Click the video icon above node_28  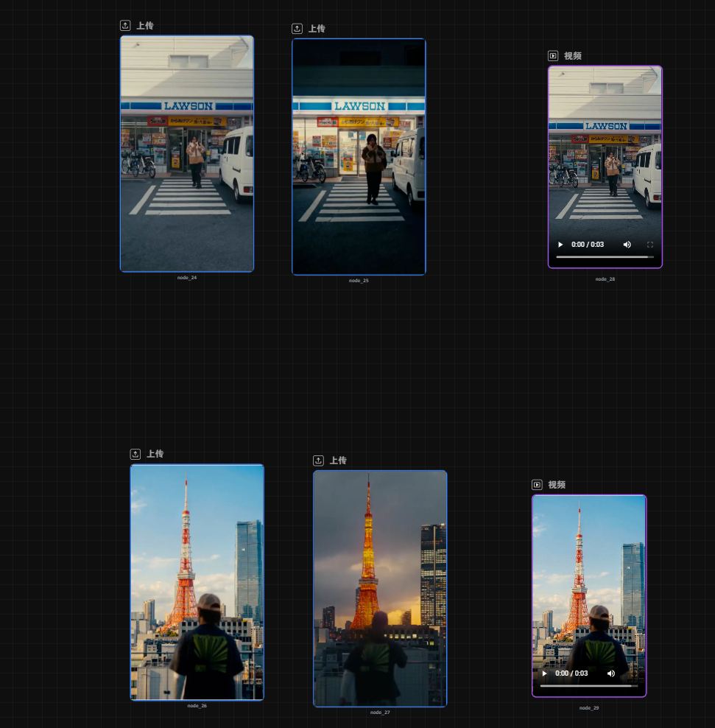click(x=553, y=56)
